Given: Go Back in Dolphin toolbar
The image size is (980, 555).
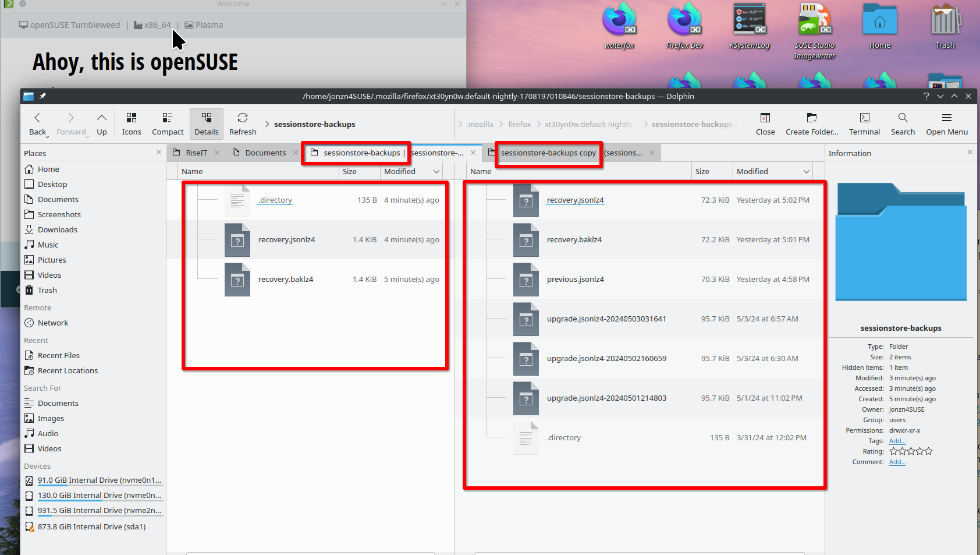Looking at the screenshot, I should (x=37, y=124).
